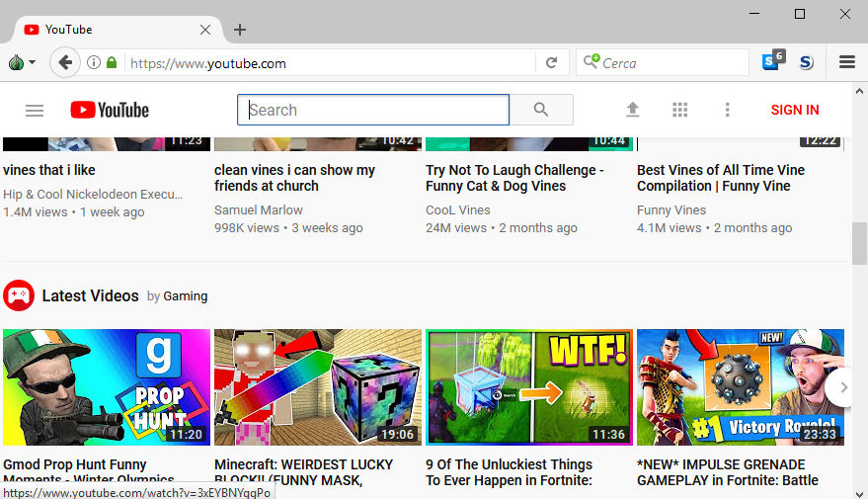Click the browser back arrow button

click(65, 62)
